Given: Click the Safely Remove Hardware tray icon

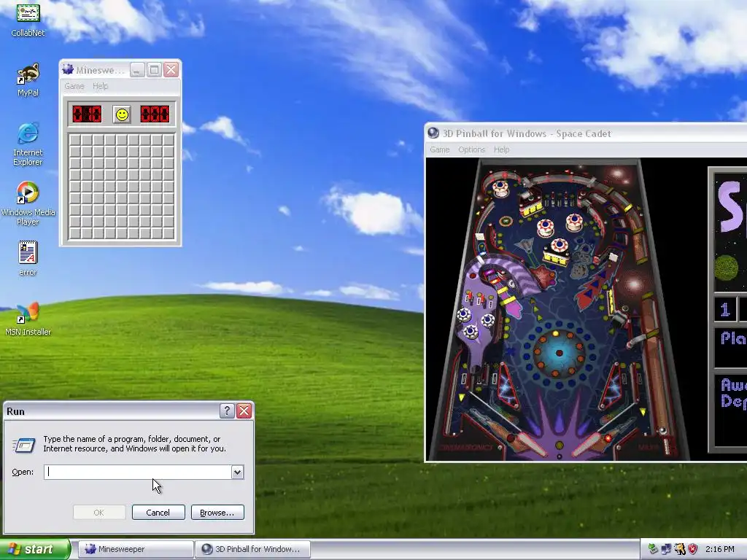Looking at the screenshot, I should click(x=653, y=549).
